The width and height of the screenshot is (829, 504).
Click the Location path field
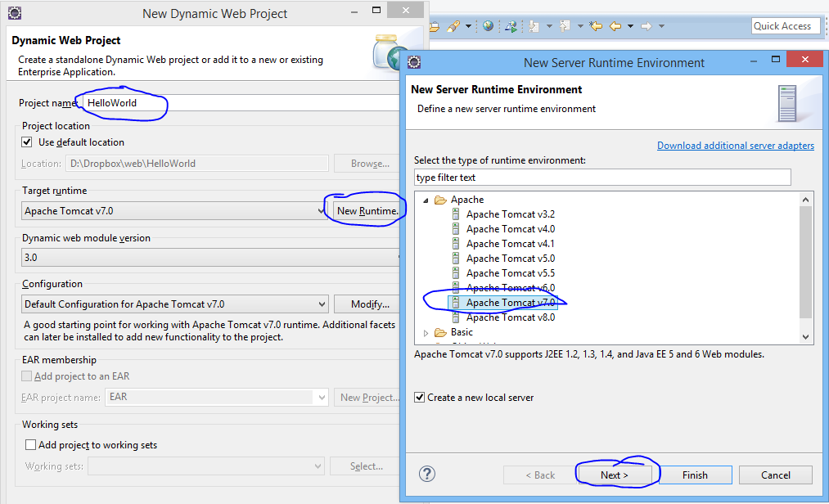pos(197,164)
